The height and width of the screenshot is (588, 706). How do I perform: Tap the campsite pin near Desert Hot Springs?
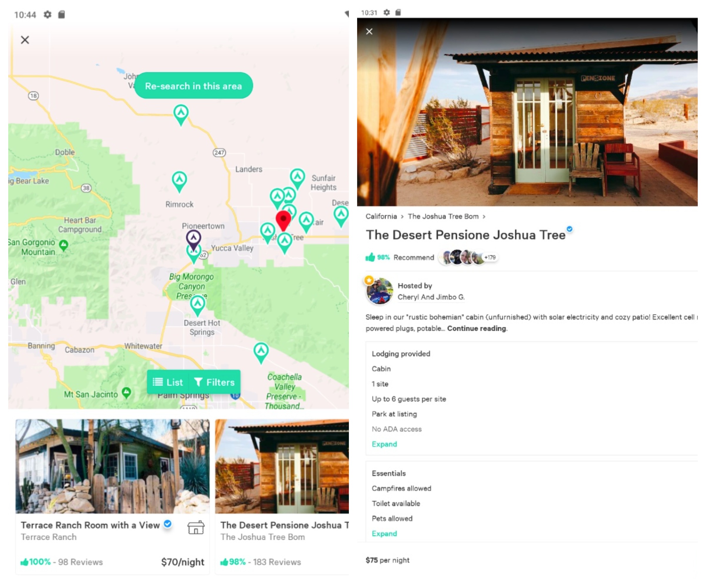(x=197, y=305)
